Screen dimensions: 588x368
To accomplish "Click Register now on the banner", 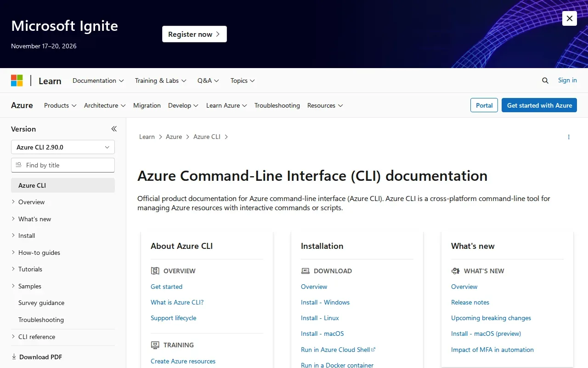I will pos(194,34).
